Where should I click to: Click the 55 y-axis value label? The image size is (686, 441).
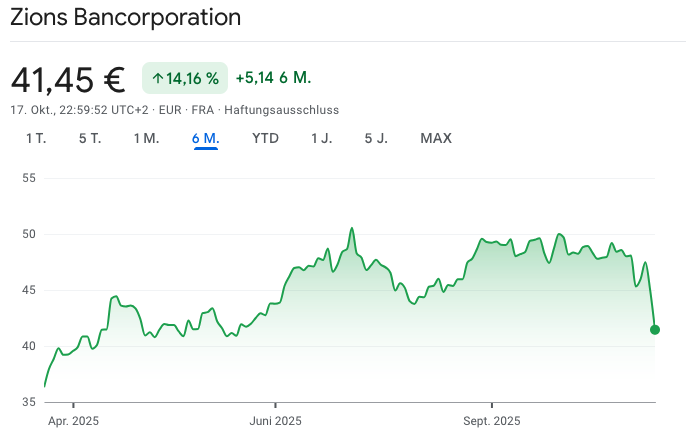tap(28, 178)
